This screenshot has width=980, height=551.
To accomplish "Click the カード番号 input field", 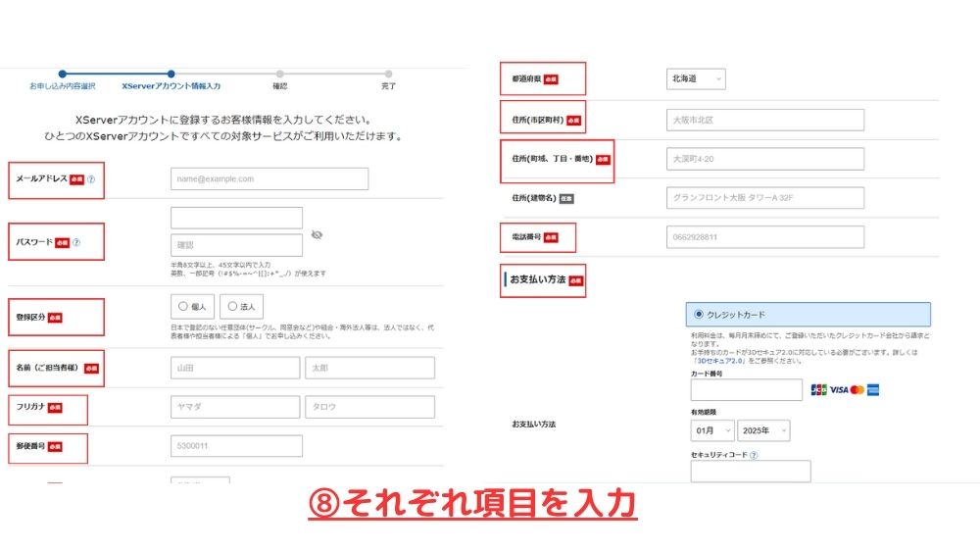I will pyautogui.click(x=746, y=389).
